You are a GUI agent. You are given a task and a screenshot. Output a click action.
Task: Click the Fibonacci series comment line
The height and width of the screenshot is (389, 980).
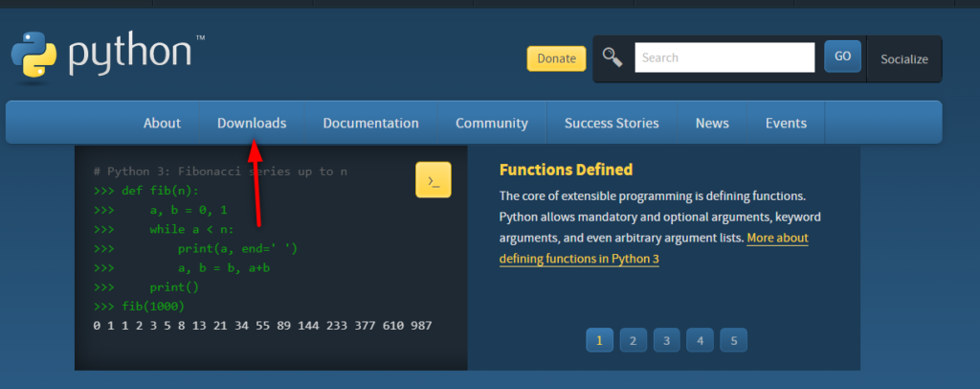(220, 172)
